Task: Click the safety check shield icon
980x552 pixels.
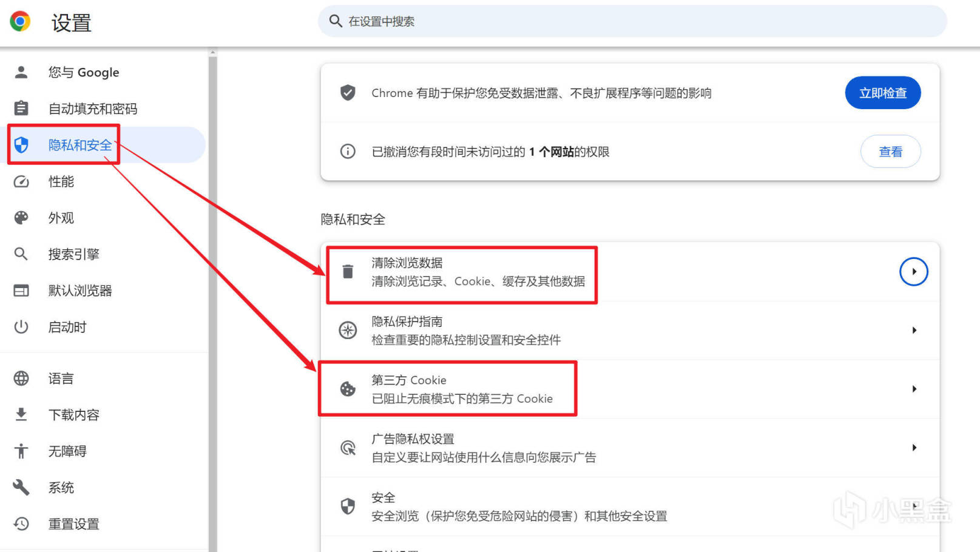Action: (x=348, y=93)
